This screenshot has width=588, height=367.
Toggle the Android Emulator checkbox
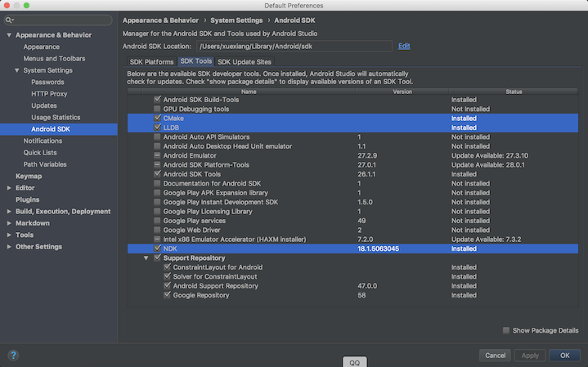[x=157, y=155]
